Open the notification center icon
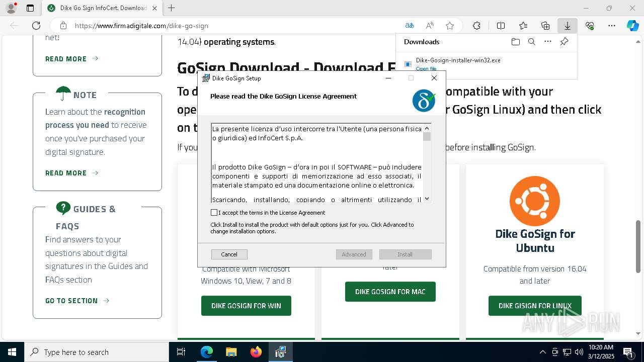The width and height of the screenshot is (644, 362). coord(628,352)
